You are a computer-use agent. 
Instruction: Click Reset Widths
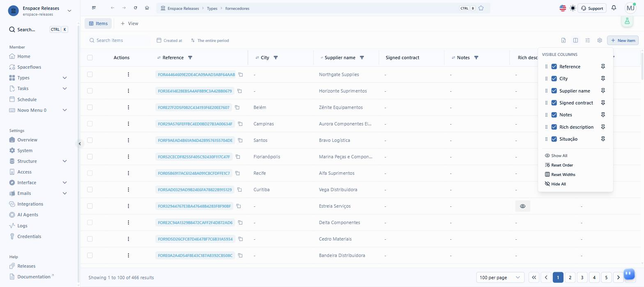pos(560,175)
